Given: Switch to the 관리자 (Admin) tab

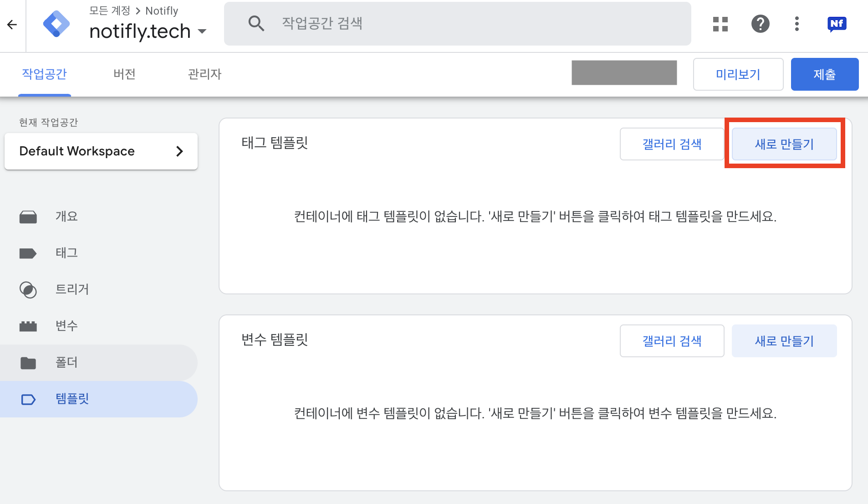Looking at the screenshot, I should coord(204,74).
